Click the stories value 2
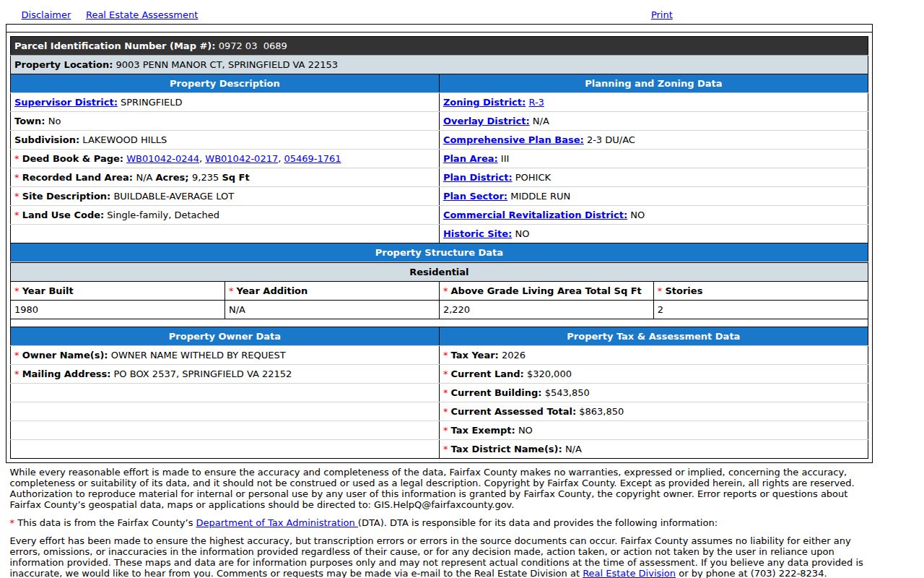The image size is (924, 578). pos(660,309)
